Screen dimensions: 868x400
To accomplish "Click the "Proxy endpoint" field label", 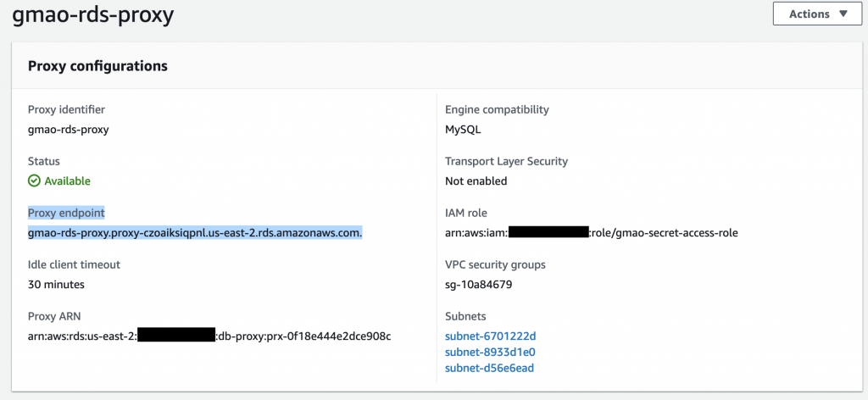I will click(66, 213).
